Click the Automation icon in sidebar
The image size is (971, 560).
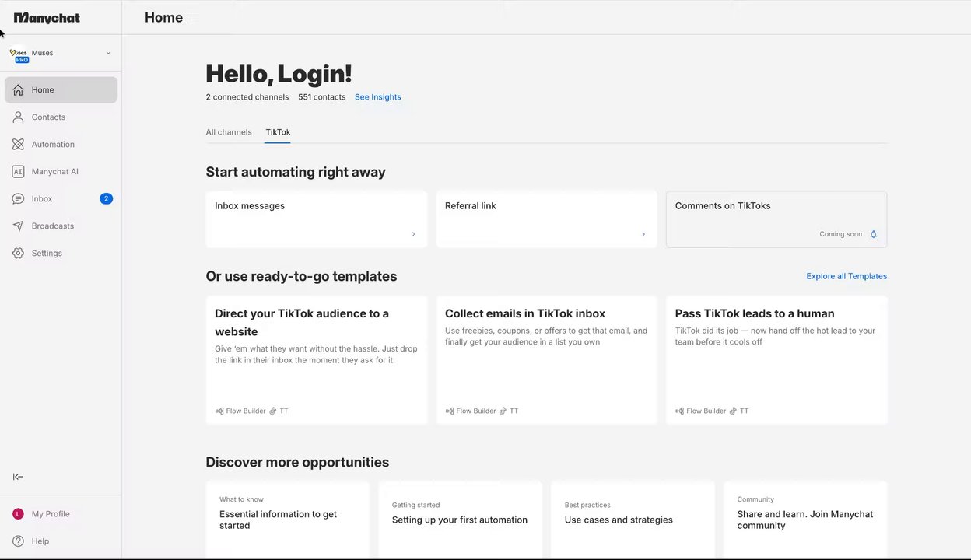(x=18, y=145)
